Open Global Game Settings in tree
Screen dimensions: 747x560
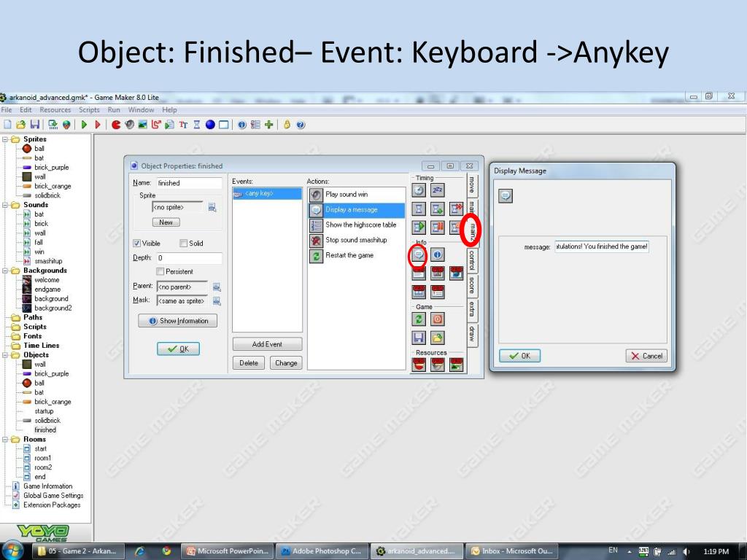(x=53, y=496)
